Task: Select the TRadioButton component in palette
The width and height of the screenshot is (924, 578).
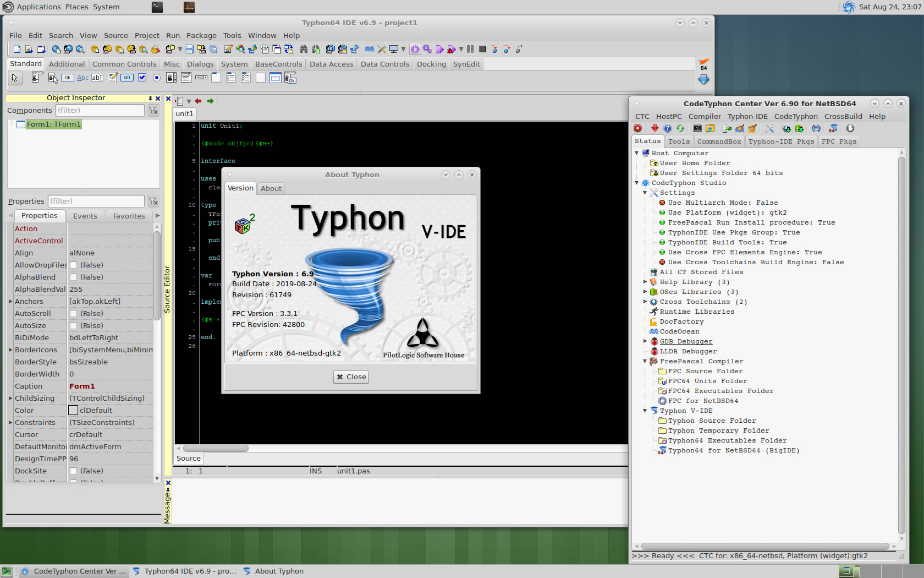Action: (x=157, y=78)
